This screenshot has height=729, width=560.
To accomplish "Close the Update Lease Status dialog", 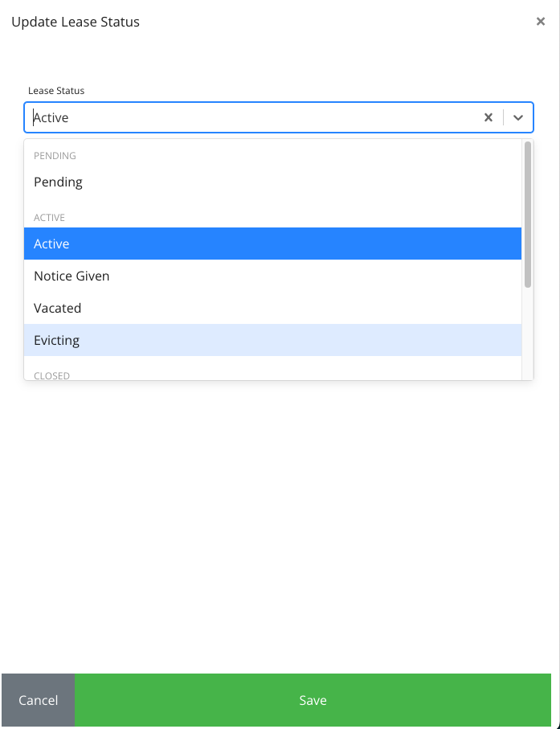I will 541,22.
